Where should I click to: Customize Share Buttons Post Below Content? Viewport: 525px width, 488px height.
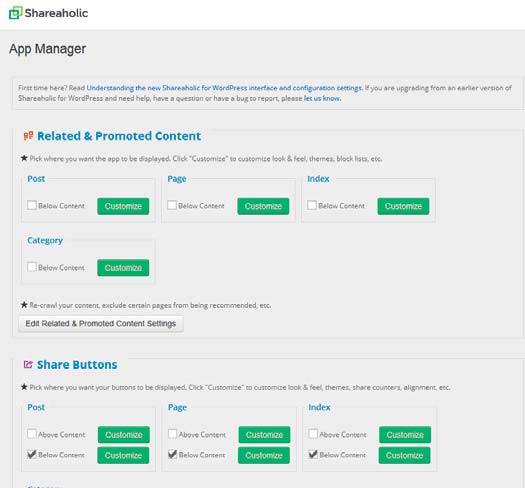[x=123, y=456]
